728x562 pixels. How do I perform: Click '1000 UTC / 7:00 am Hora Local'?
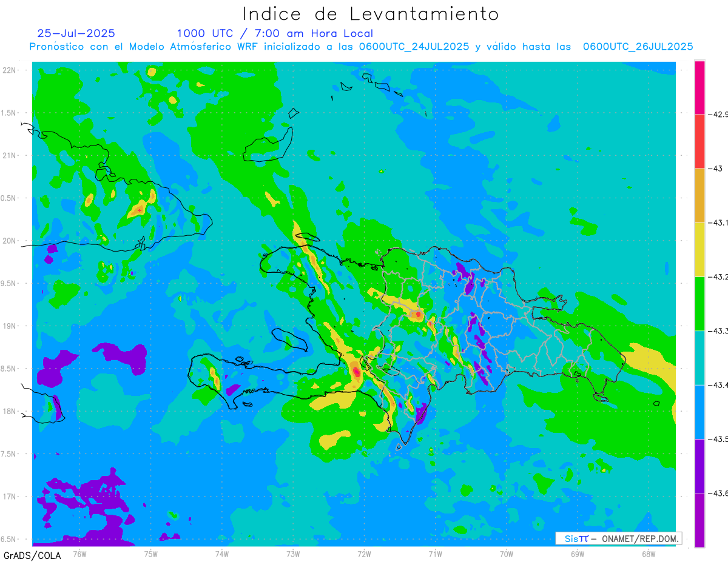tap(275, 34)
